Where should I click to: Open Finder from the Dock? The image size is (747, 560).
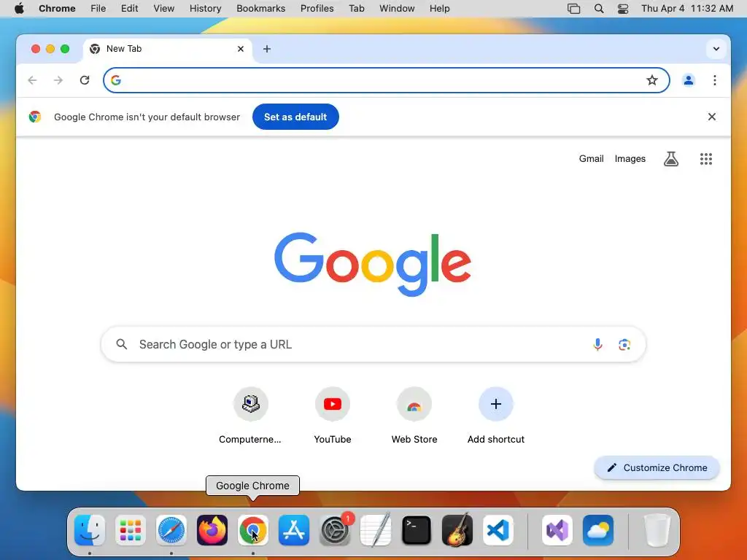[x=90, y=530]
